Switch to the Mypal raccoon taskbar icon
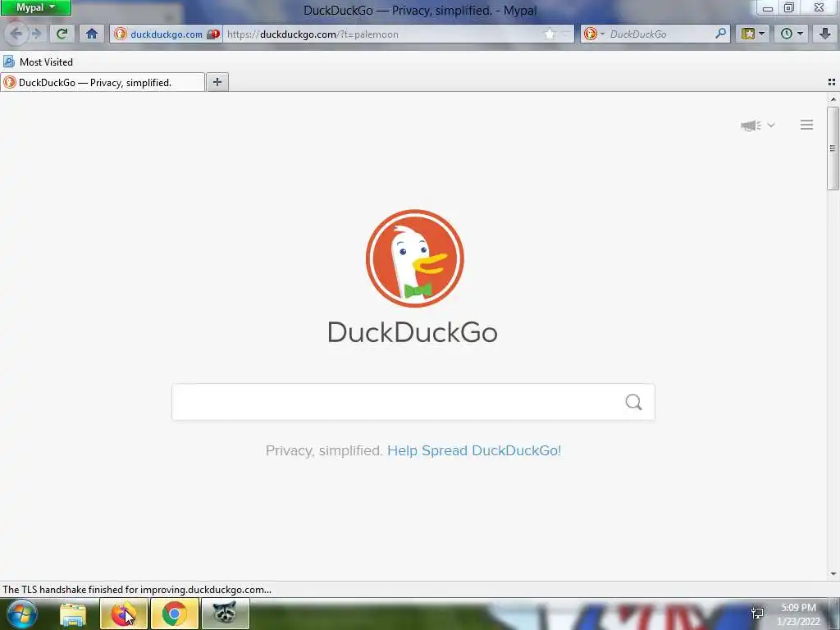840x630 pixels. [x=225, y=614]
